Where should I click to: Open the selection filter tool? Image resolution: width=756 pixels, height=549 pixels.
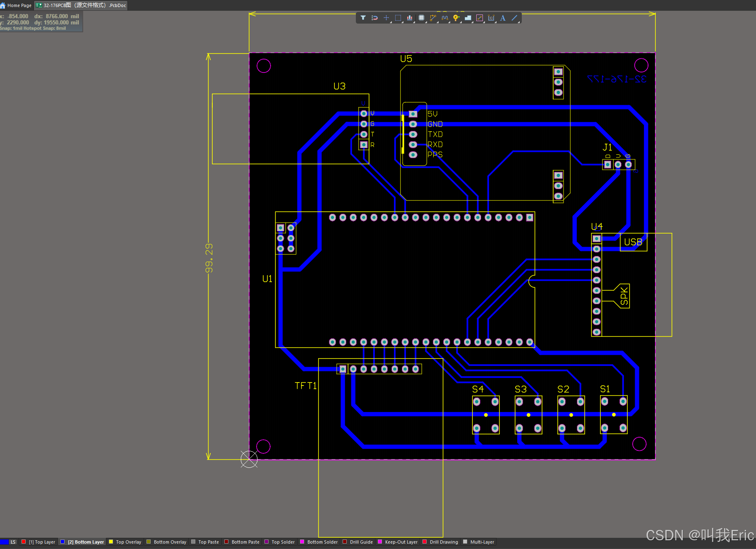click(363, 18)
